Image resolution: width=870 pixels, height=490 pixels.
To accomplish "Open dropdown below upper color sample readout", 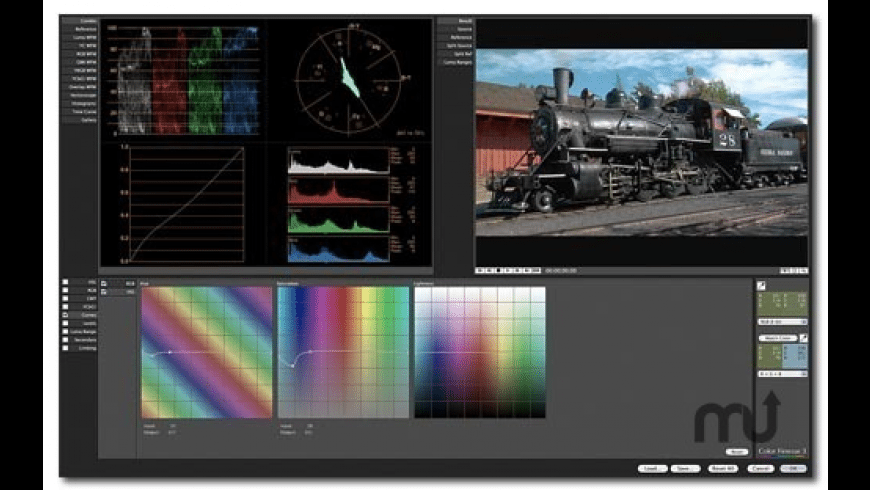I will (781, 322).
